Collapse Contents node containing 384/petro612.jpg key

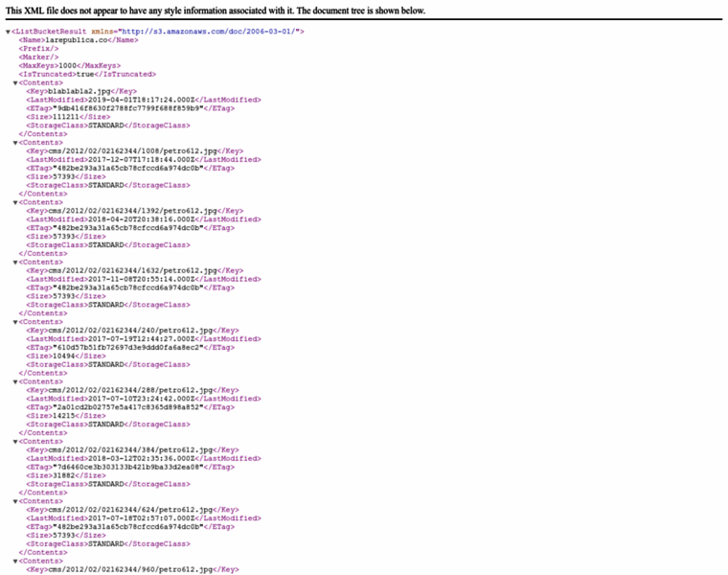click(x=15, y=441)
